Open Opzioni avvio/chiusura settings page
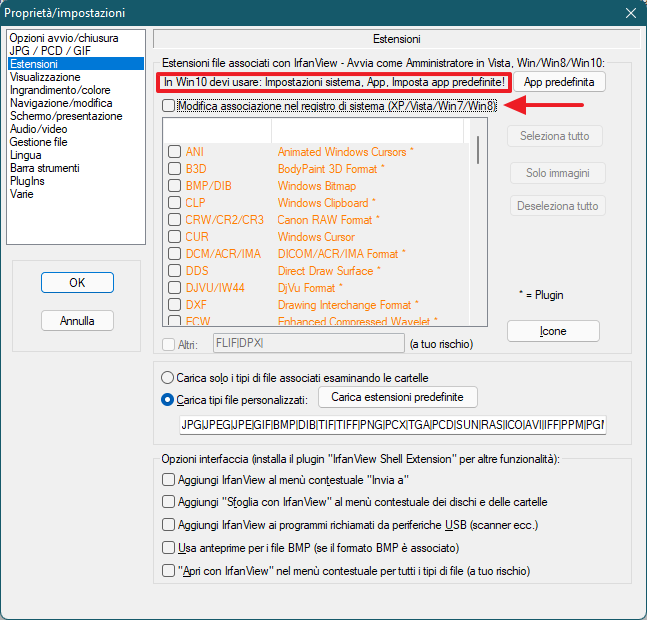Image resolution: width=647 pixels, height=620 pixels. 64,38
